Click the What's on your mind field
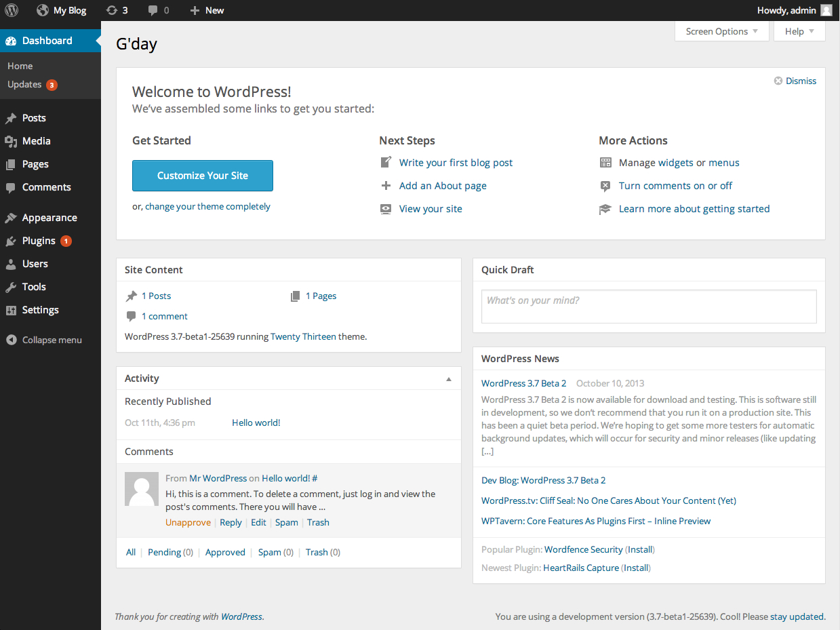 (x=649, y=307)
